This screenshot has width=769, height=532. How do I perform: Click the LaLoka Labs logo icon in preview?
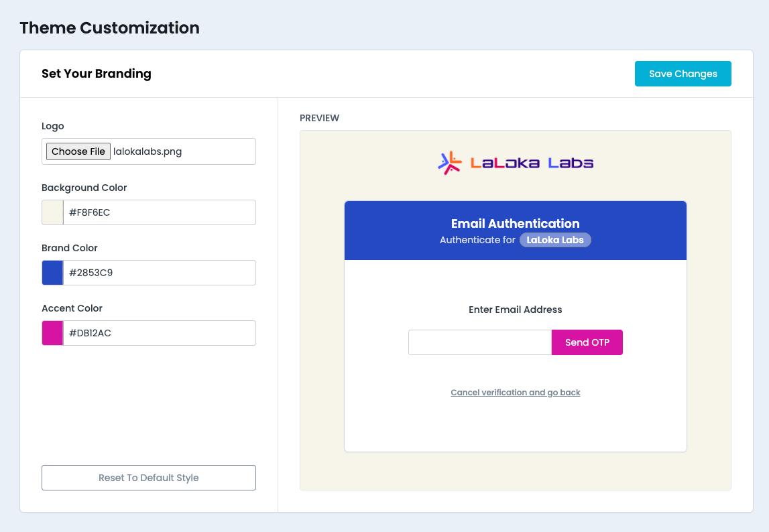450,163
